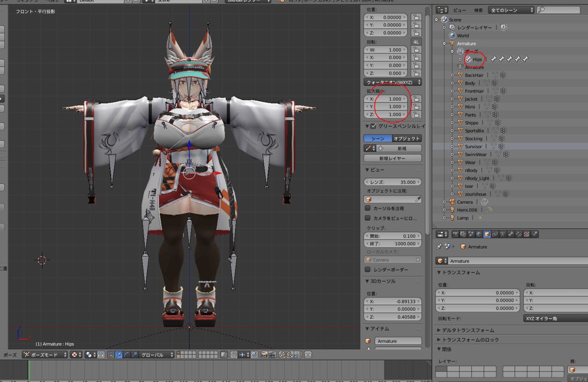Screen dimensions: 588x382
Task: Click the Scene icon in the outliner
Action: click(444, 20)
